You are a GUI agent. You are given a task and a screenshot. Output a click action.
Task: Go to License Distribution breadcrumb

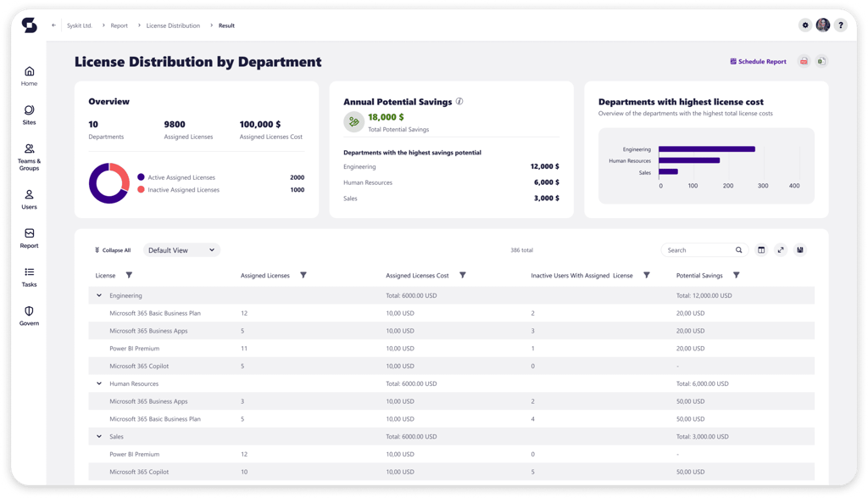pyautogui.click(x=173, y=25)
